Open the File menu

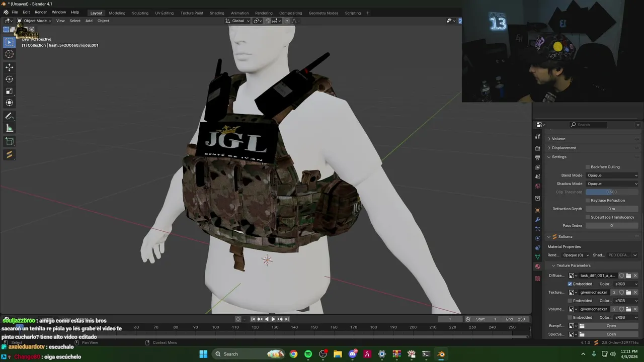tap(15, 12)
